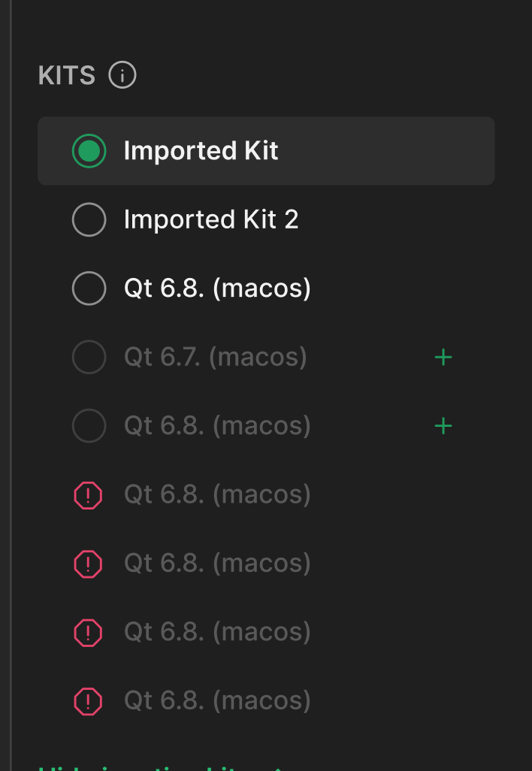Click the second red error icon from top
Image resolution: width=532 pixels, height=771 pixels.
pyautogui.click(x=89, y=564)
